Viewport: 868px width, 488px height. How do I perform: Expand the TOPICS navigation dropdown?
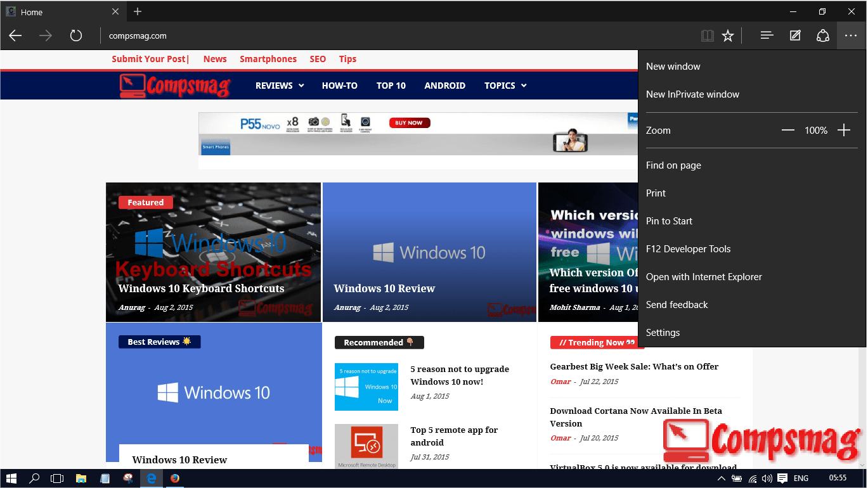click(505, 85)
